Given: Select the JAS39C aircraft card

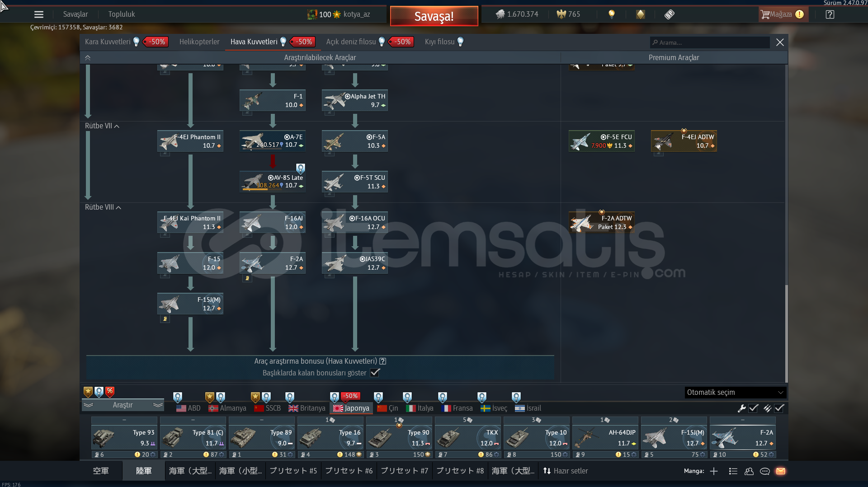Looking at the screenshot, I should [355, 263].
